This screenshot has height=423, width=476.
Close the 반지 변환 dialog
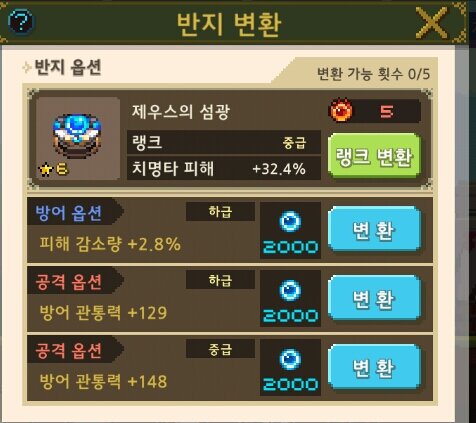pos(432,22)
